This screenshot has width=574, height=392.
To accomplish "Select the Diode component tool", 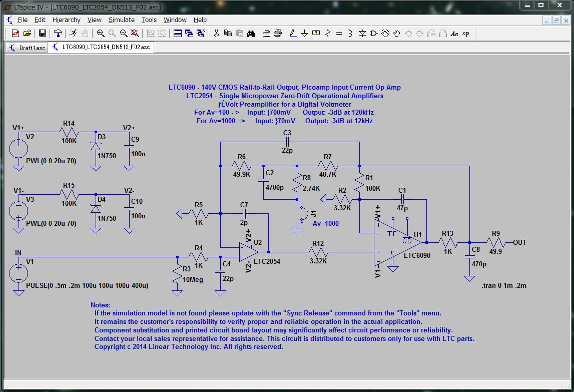I will 362,34.
